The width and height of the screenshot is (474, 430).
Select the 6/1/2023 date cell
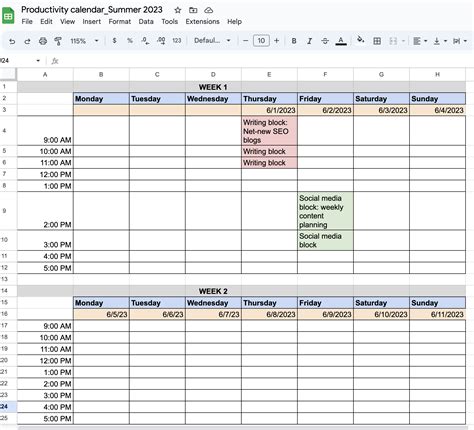pyautogui.click(x=269, y=110)
